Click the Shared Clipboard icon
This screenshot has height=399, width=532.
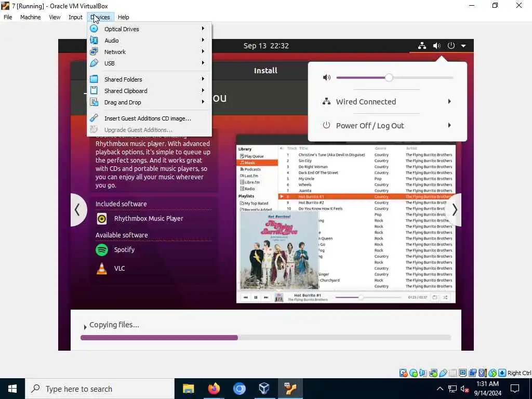pyautogui.click(x=94, y=90)
